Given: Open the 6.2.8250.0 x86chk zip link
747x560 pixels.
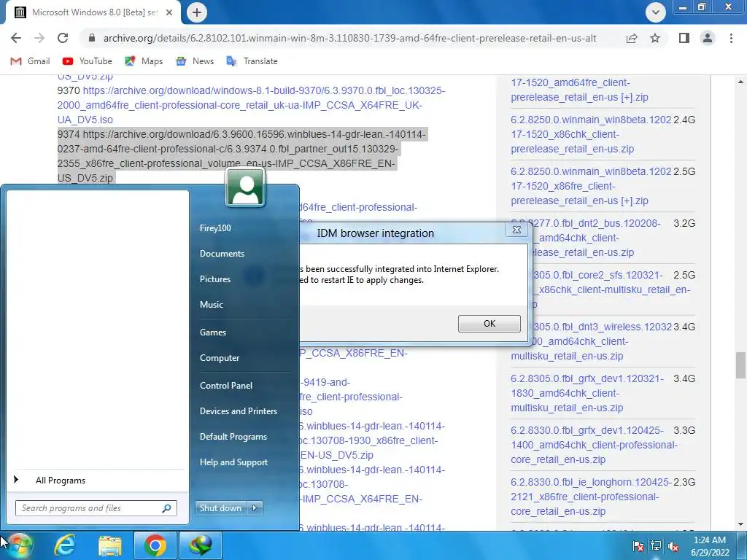Looking at the screenshot, I should 591,134.
